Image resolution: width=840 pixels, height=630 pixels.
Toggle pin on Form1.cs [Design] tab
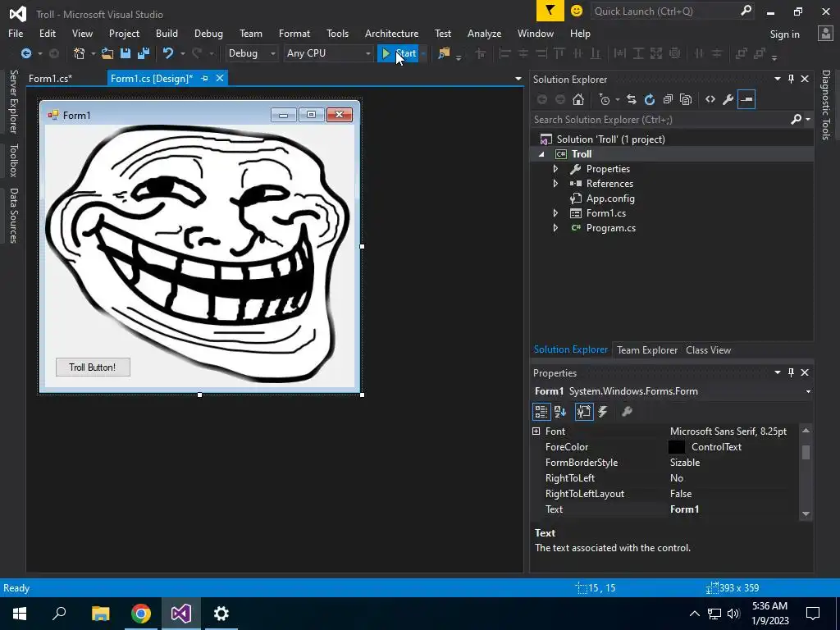point(204,78)
